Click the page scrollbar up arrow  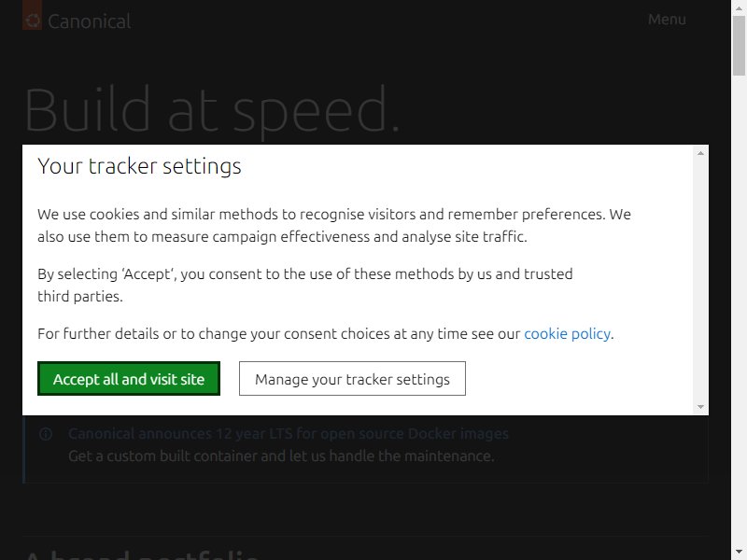(739, 8)
